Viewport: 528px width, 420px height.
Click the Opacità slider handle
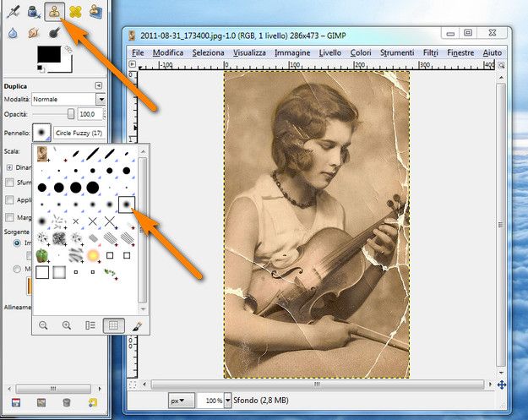click(71, 114)
